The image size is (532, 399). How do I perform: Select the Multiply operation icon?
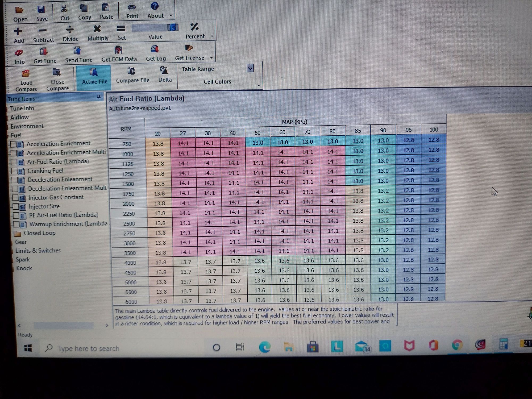click(97, 29)
